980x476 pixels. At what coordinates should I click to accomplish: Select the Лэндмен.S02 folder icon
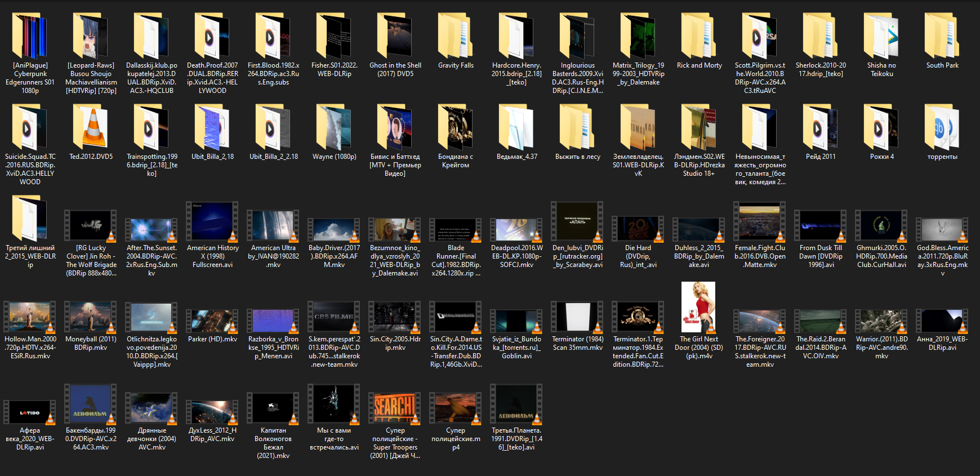point(699,127)
